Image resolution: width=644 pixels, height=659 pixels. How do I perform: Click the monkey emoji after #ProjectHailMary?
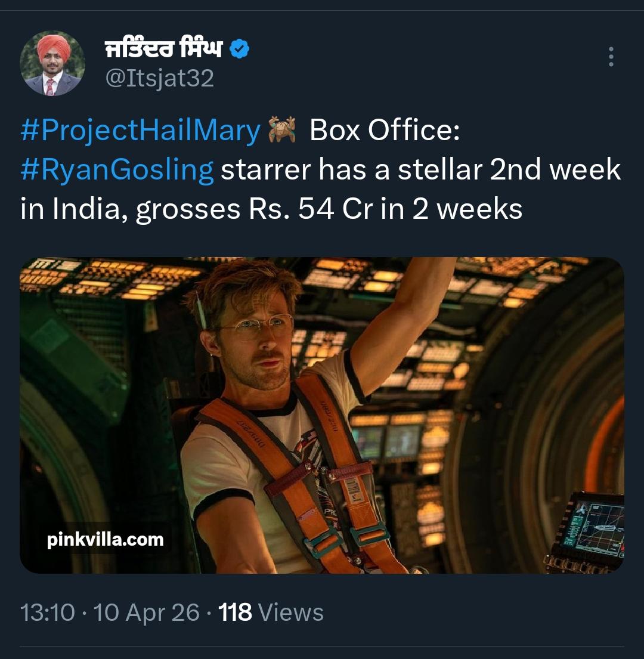[x=283, y=131]
